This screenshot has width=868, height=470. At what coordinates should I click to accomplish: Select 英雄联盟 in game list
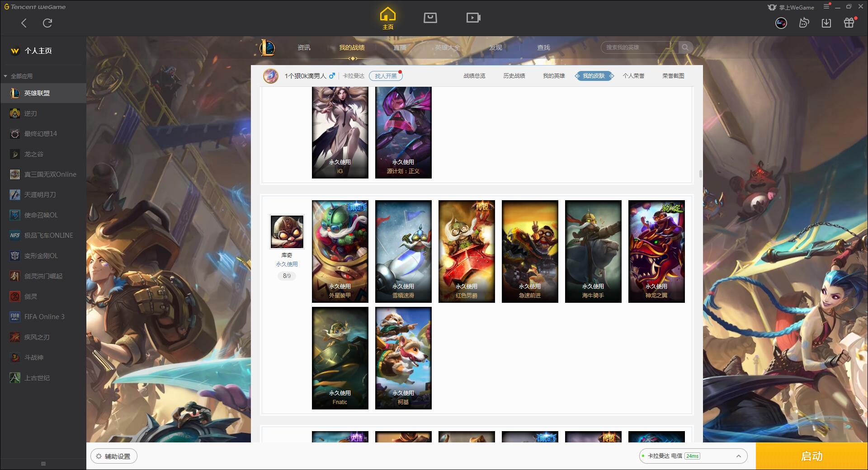click(43, 93)
